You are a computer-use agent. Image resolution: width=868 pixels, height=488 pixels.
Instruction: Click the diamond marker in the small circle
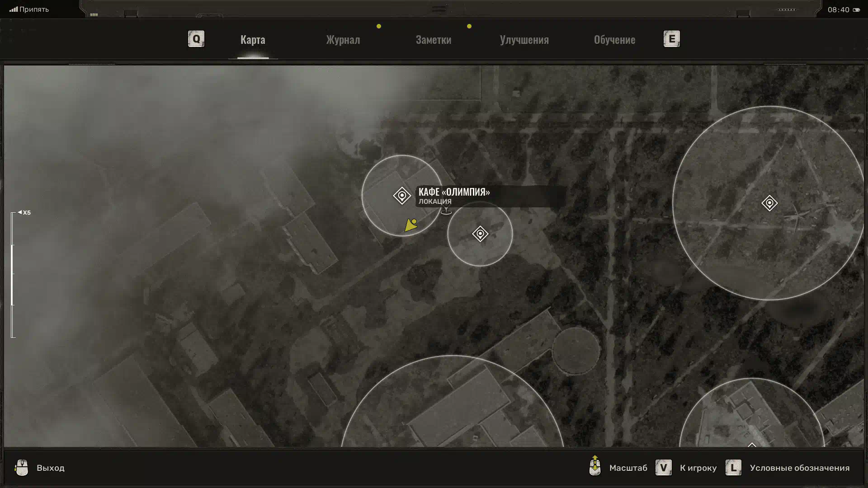(x=480, y=234)
